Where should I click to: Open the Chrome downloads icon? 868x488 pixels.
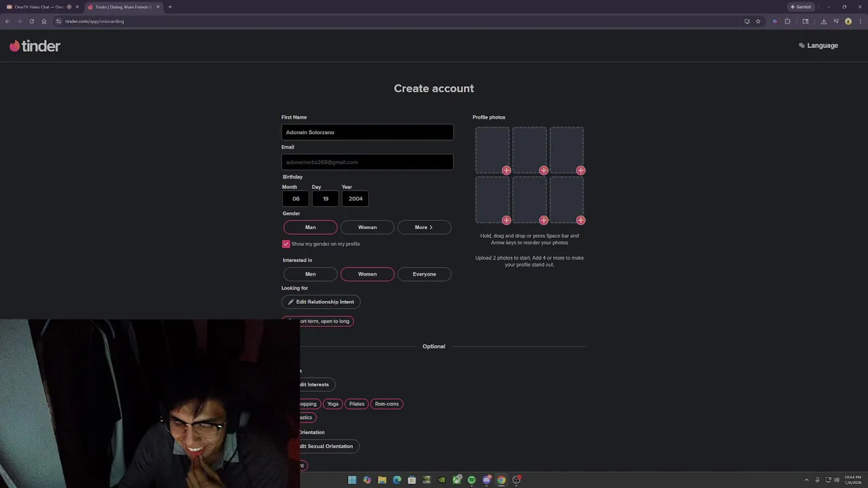(824, 21)
